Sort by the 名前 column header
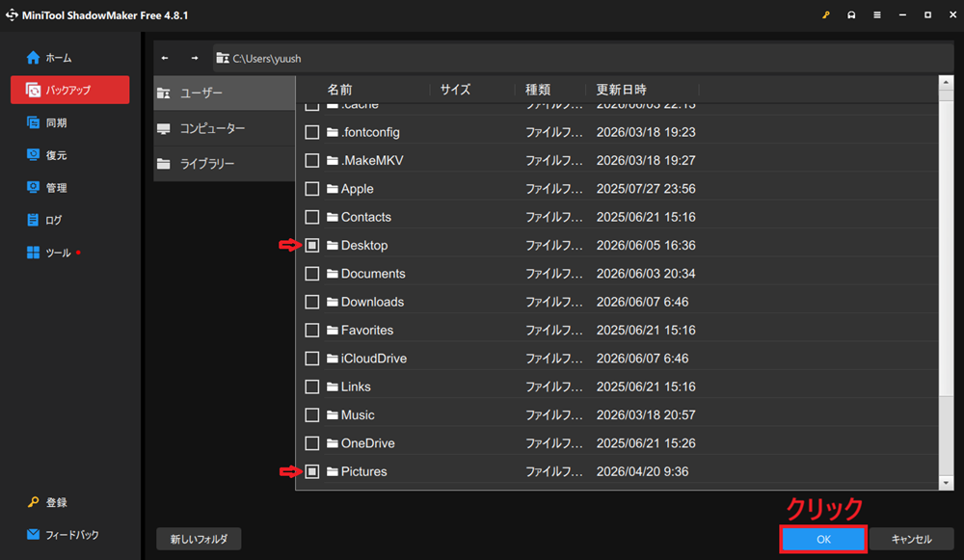Screen dimensions: 964x560 click(339, 90)
